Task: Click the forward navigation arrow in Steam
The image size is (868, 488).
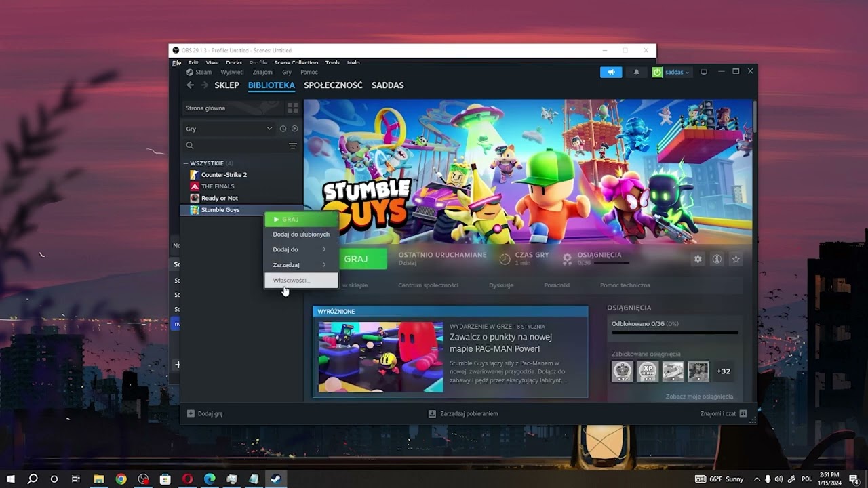Action: tap(204, 85)
